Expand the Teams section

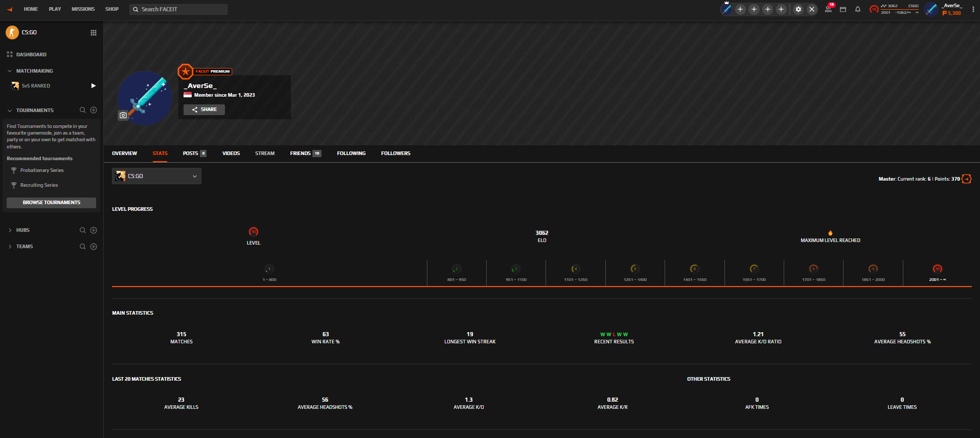10,247
